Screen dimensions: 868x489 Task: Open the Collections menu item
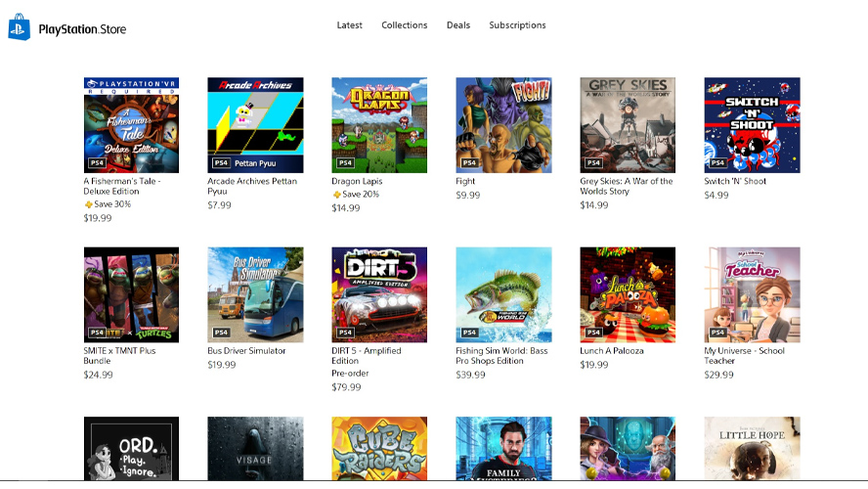pyautogui.click(x=404, y=24)
